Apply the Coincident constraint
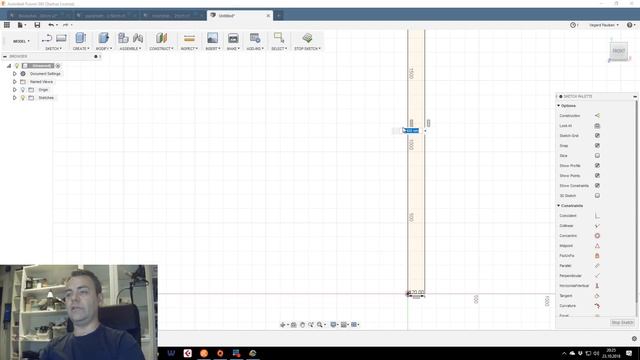 [x=597, y=216]
